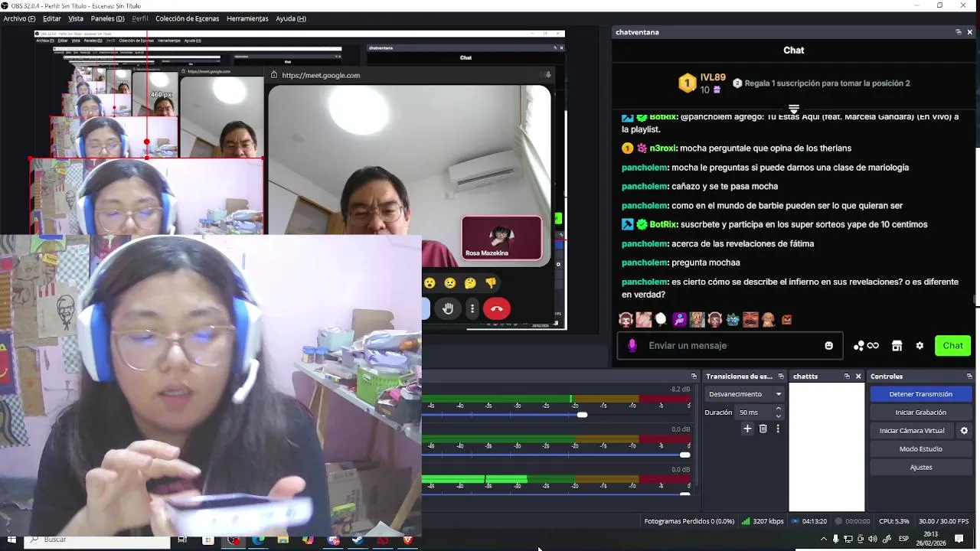This screenshot has width=980, height=551.
Task: Undock the Transiciones de escena panel
Action: [781, 377]
